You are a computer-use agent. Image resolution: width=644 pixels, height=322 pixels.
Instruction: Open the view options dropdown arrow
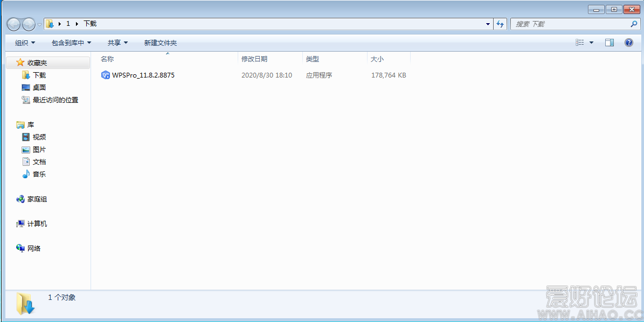click(x=591, y=43)
